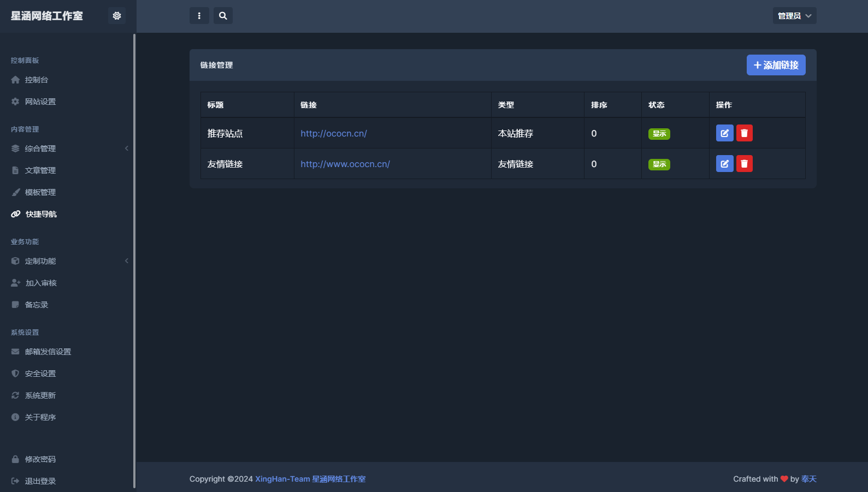The height and width of the screenshot is (492, 868).
Task: Open the http://ococn.cn/ link
Action: pos(333,133)
